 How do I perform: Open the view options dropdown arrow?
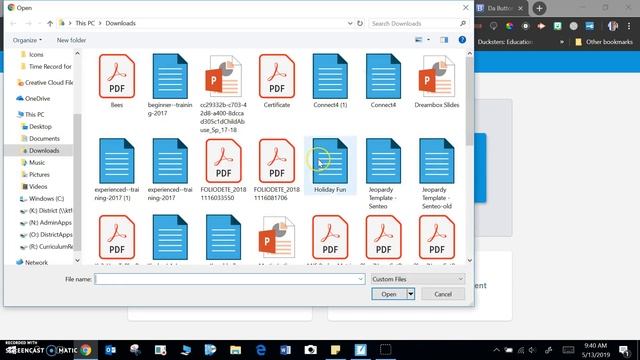[428, 40]
